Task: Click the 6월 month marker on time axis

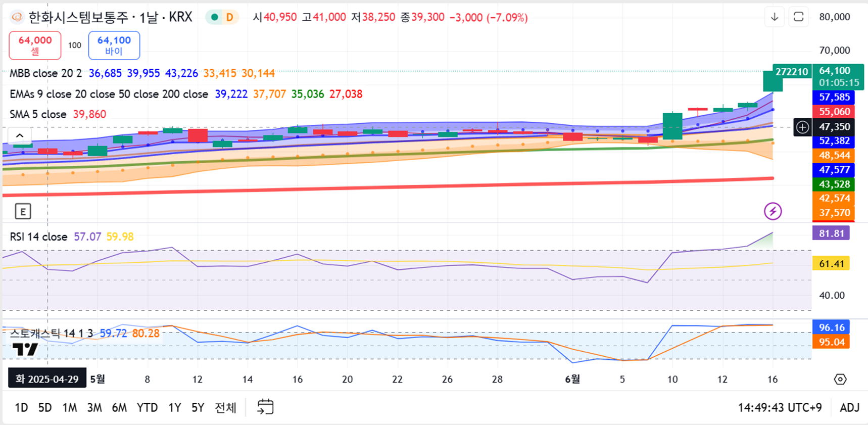Action: 572,379
